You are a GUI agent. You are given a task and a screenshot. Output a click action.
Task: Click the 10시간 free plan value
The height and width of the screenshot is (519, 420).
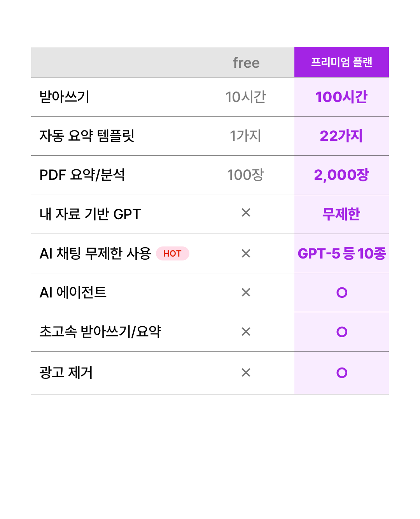(246, 97)
